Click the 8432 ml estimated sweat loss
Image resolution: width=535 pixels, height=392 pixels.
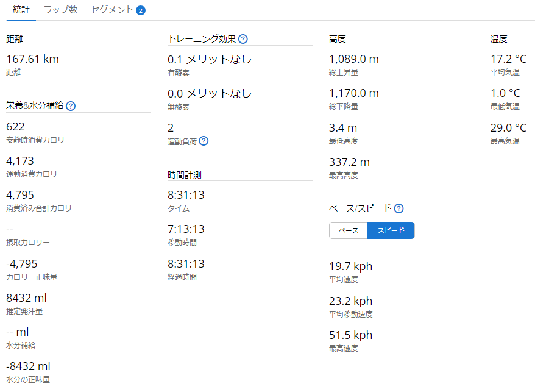tap(26, 298)
